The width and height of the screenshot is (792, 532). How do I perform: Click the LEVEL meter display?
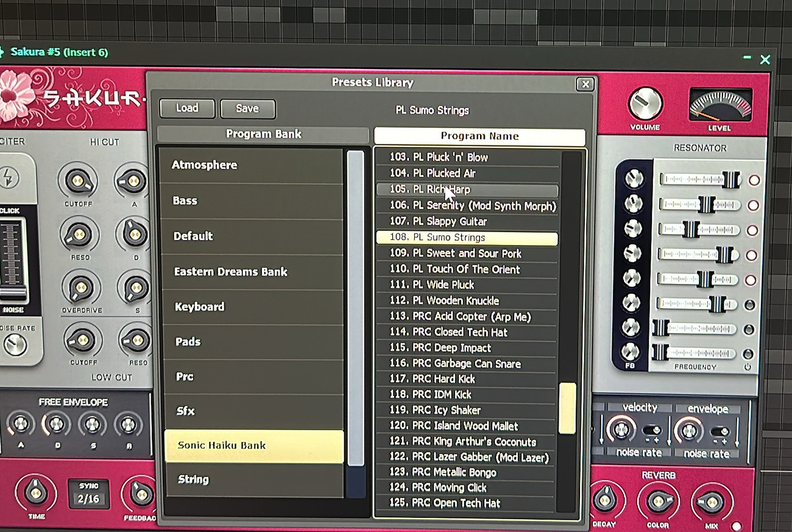coord(720,104)
